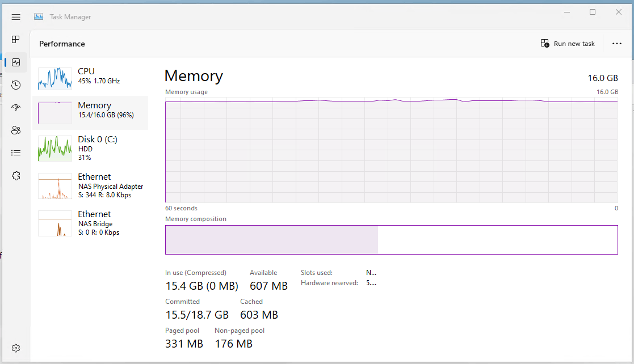Click the Memory composition bar

tap(391, 239)
